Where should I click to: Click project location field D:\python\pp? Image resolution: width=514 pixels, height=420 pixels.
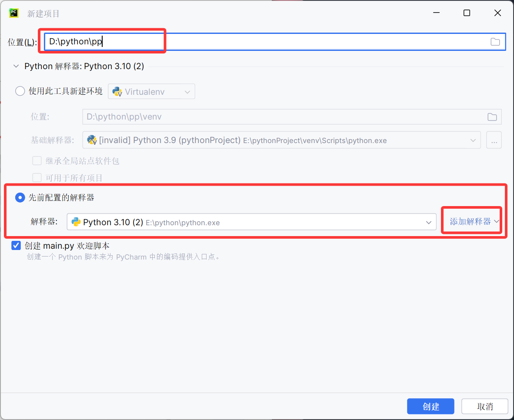(275, 42)
